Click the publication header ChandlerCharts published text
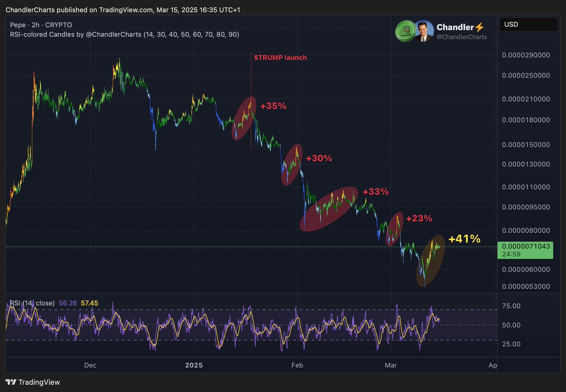Screen dimensions: 566x392 (123, 9)
